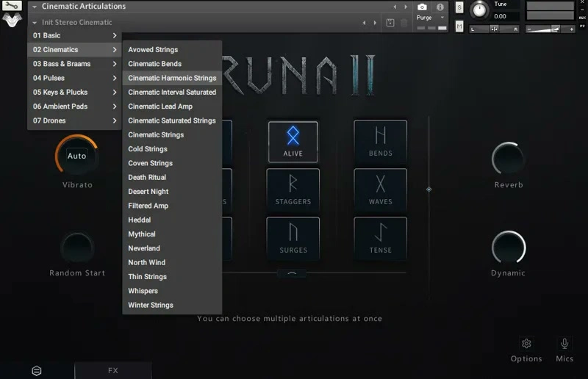The width and height of the screenshot is (588, 379).
Task: Click the Vibrato knob ring
Action: pos(77,155)
